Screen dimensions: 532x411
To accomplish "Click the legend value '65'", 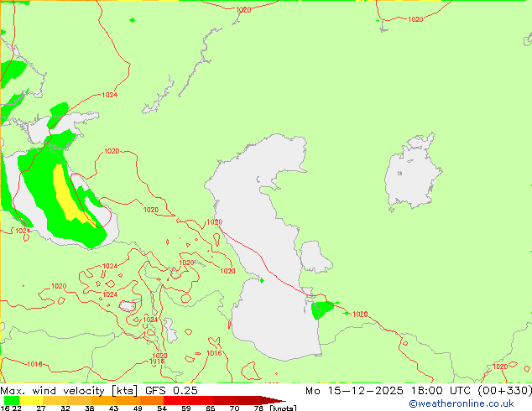I will point(211,408).
